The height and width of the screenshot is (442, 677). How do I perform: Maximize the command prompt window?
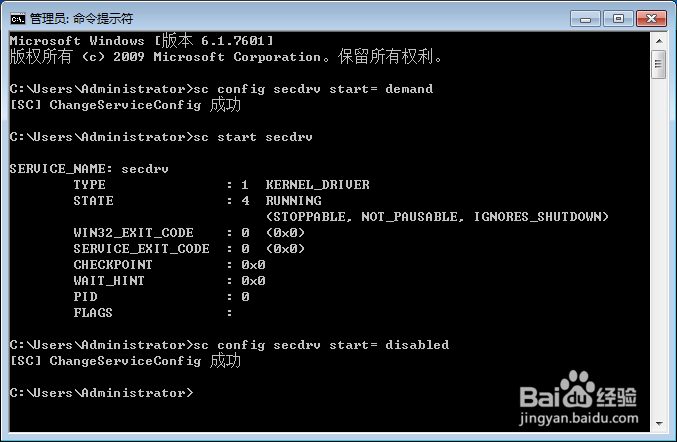point(618,19)
